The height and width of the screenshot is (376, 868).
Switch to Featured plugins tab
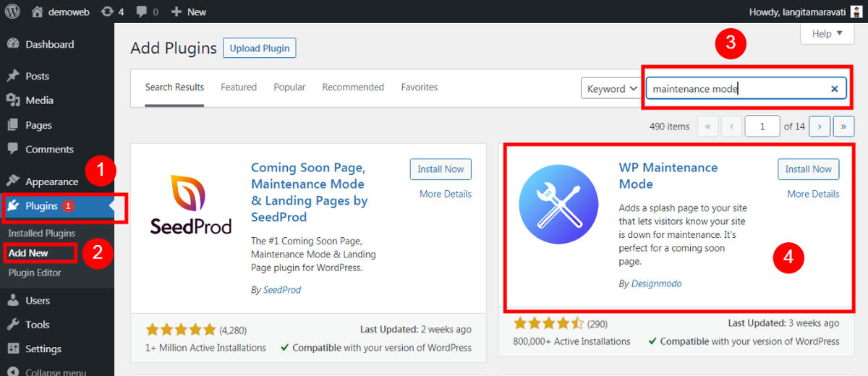pos(239,87)
